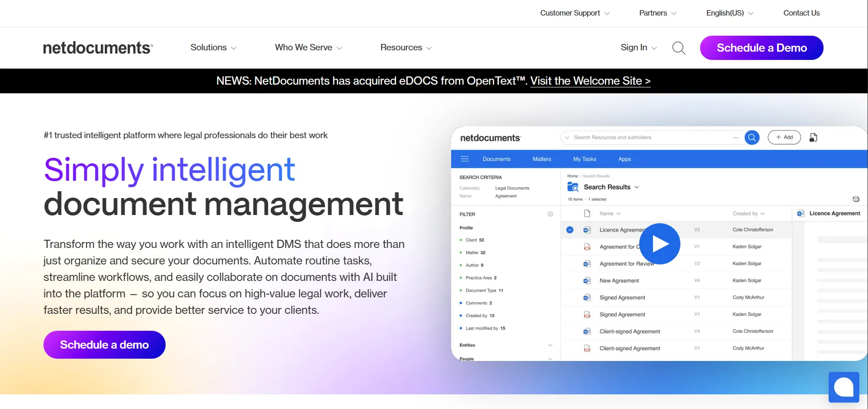Play the product demo video

click(659, 244)
